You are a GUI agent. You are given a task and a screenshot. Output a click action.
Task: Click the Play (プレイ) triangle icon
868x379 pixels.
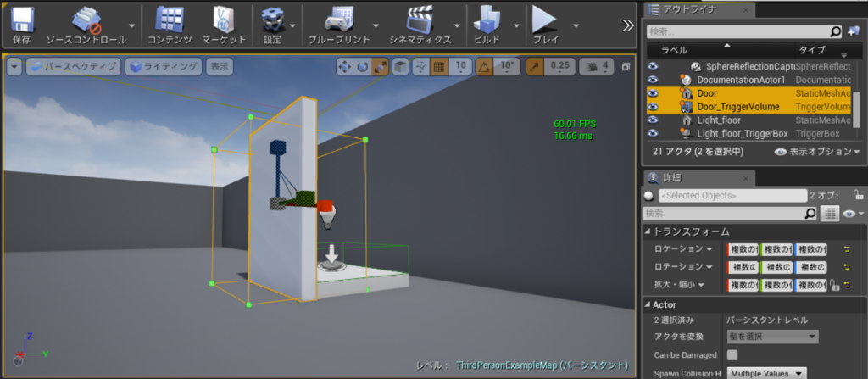(x=545, y=20)
